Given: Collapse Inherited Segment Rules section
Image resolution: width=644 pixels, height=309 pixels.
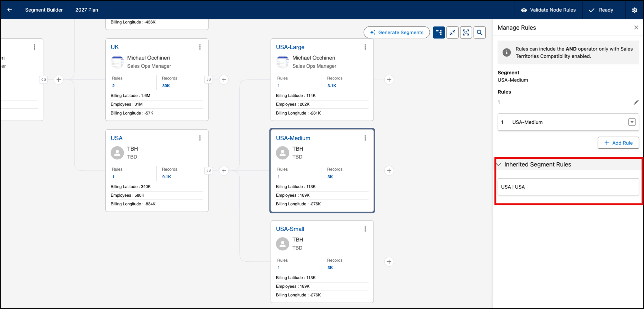Looking at the screenshot, I should click(499, 164).
